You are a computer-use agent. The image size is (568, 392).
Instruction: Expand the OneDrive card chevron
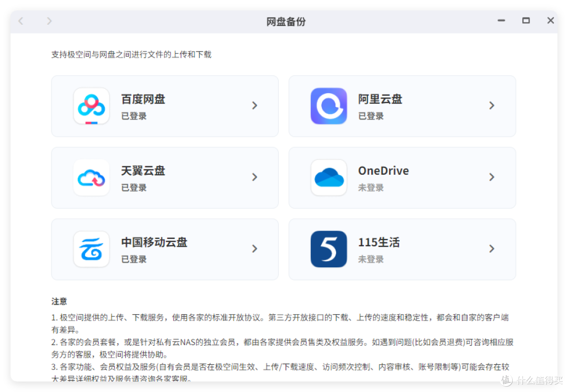[x=492, y=177]
